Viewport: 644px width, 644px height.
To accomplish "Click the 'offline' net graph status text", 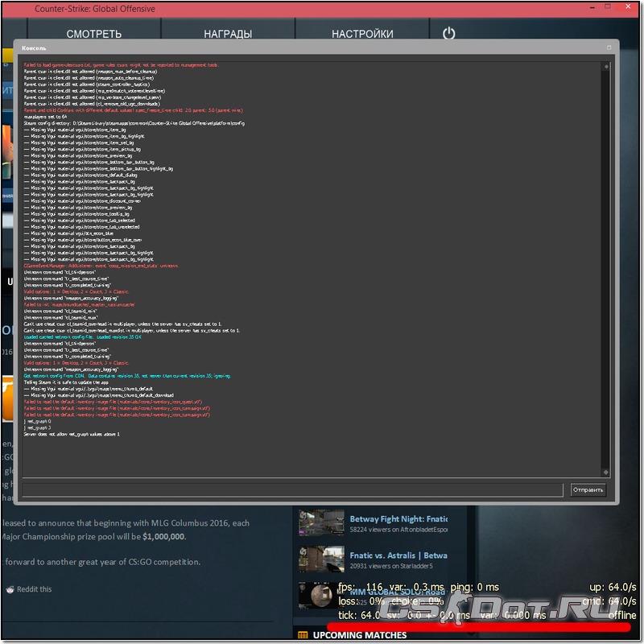I will 621,615.
